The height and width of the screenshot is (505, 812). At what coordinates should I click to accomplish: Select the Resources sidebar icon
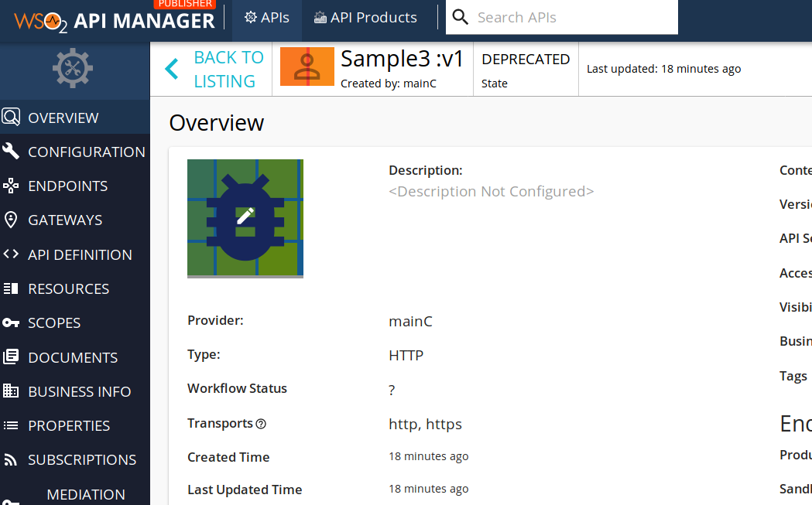pos(12,288)
